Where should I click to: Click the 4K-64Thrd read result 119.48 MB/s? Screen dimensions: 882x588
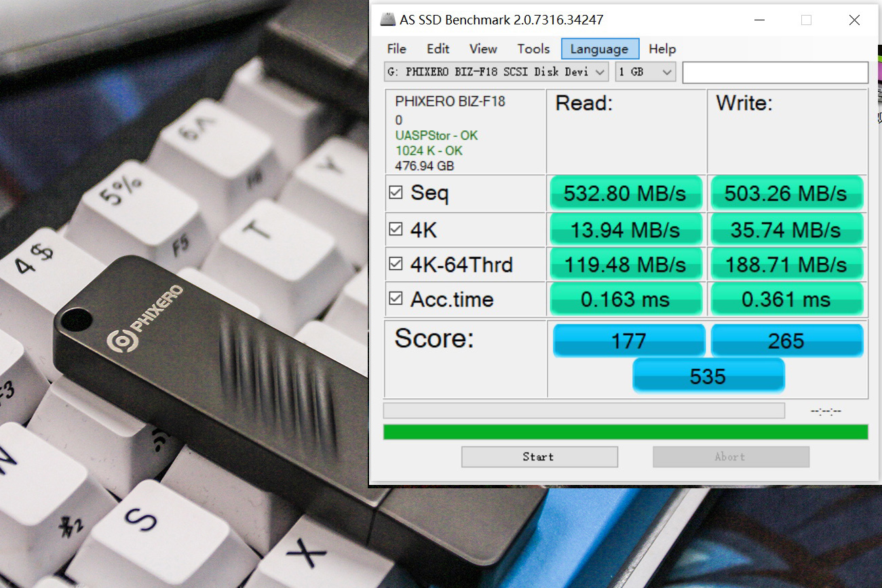[x=625, y=264]
